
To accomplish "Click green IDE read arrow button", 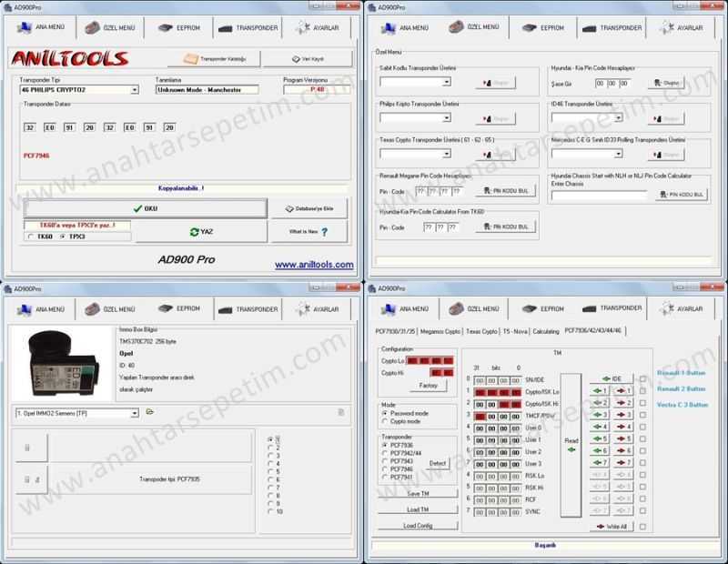I will pyautogui.click(x=611, y=378).
